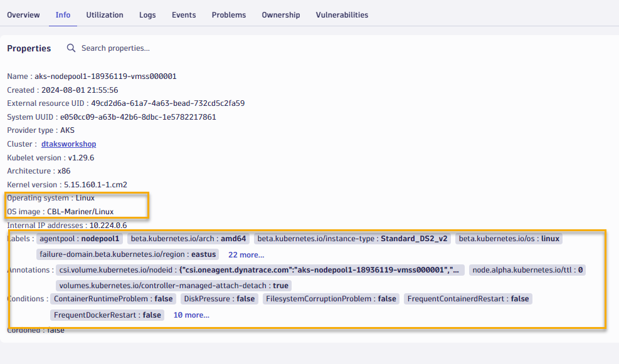View the Vulnerabilities tab
Viewport: 619px width, 364px height.
(x=342, y=15)
